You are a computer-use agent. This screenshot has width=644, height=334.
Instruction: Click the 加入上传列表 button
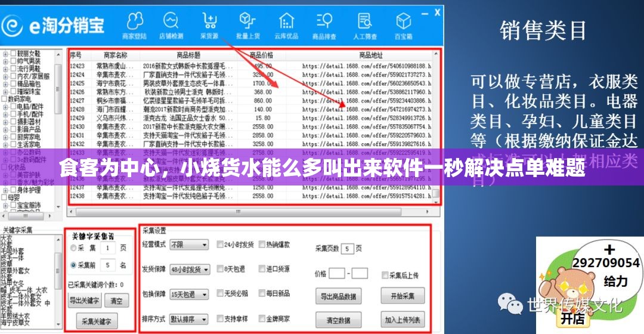(x=402, y=320)
